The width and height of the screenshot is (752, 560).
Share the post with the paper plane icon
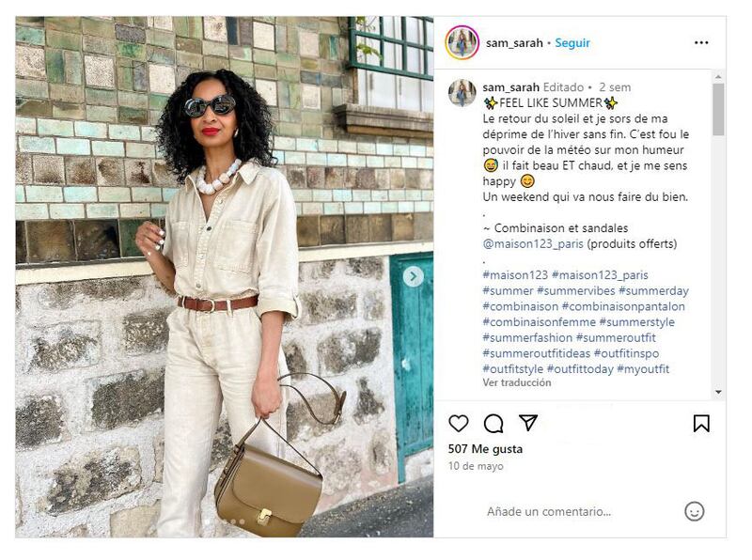[x=528, y=423]
